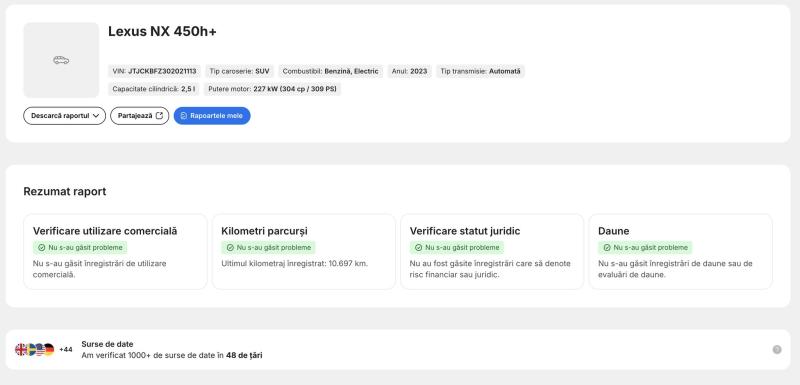Click Putere motor: 227 kW chip
This screenshot has height=385, width=800.
pyautogui.click(x=272, y=89)
